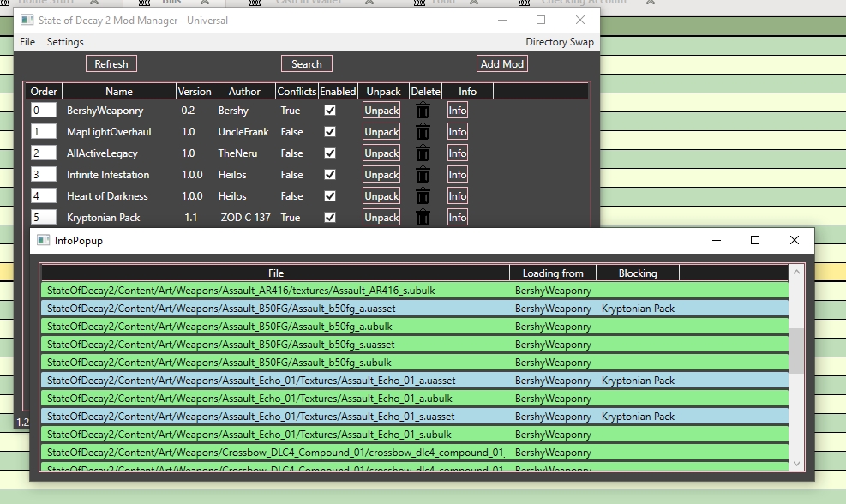Select the Assault_Echo_01_s.uasset row
This screenshot has height=504, width=846.
(x=415, y=416)
